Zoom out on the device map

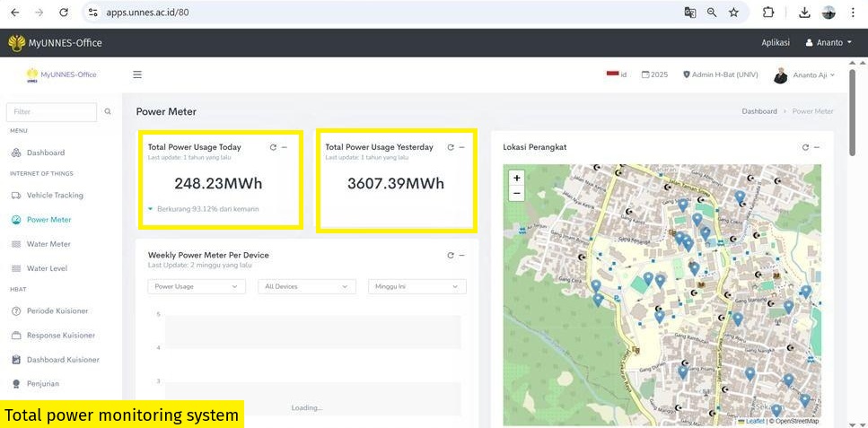(516, 193)
